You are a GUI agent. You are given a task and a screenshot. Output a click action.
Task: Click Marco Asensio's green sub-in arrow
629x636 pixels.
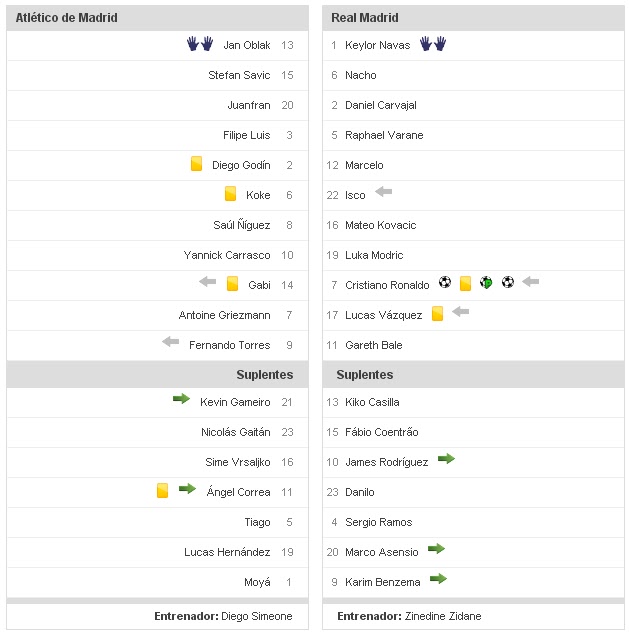[x=436, y=549]
